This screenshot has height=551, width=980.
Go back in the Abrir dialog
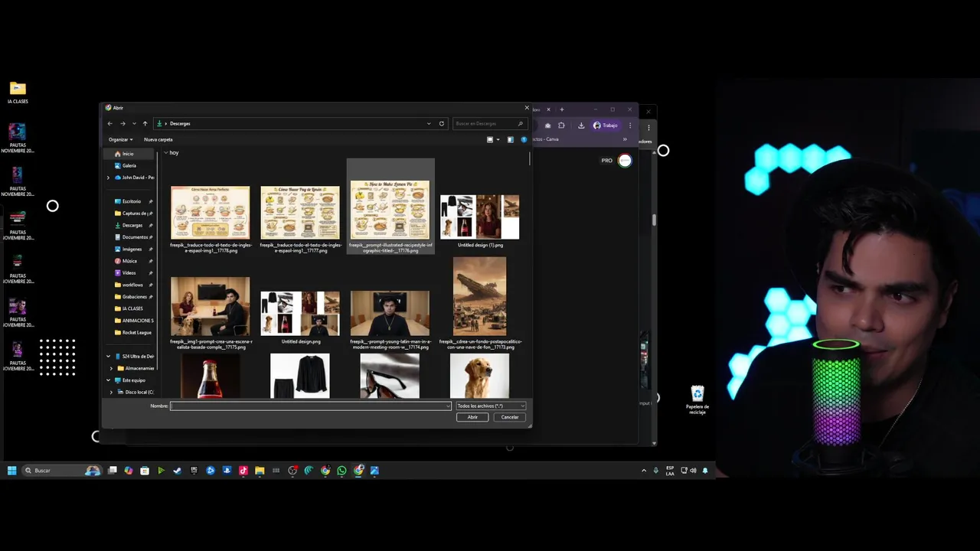click(x=110, y=123)
